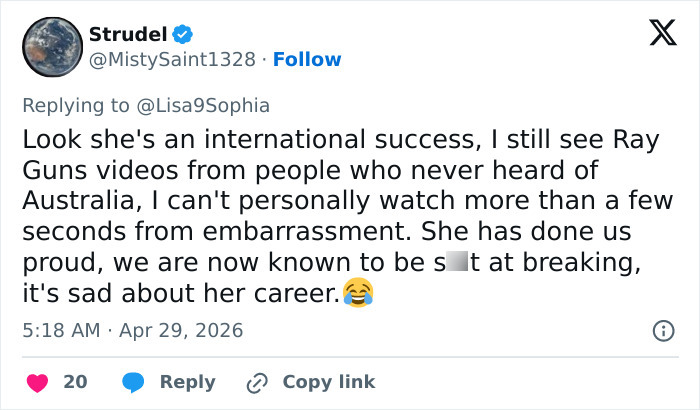Open the @MistySaint1328 handle link

[x=176, y=59]
